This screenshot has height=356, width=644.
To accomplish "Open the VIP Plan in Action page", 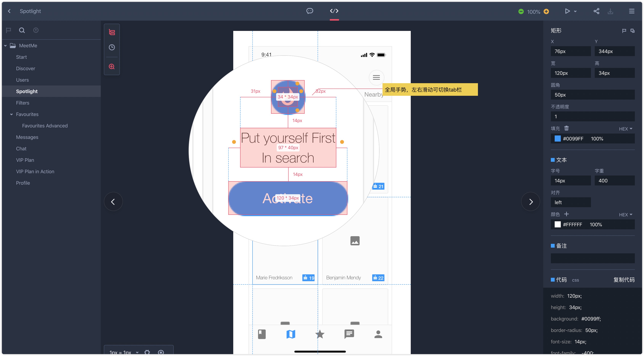I will [35, 172].
